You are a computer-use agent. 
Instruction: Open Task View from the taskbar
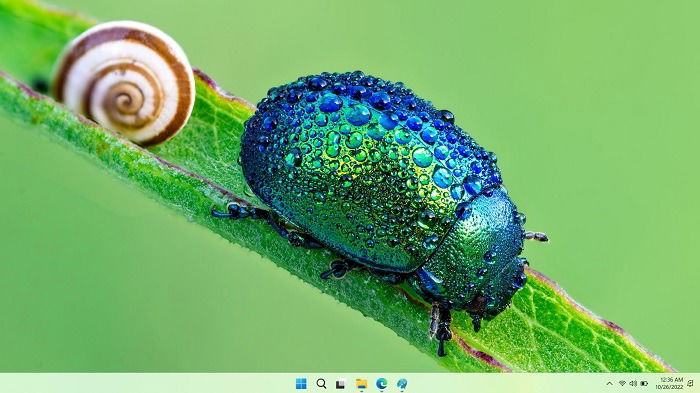[341, 384]
